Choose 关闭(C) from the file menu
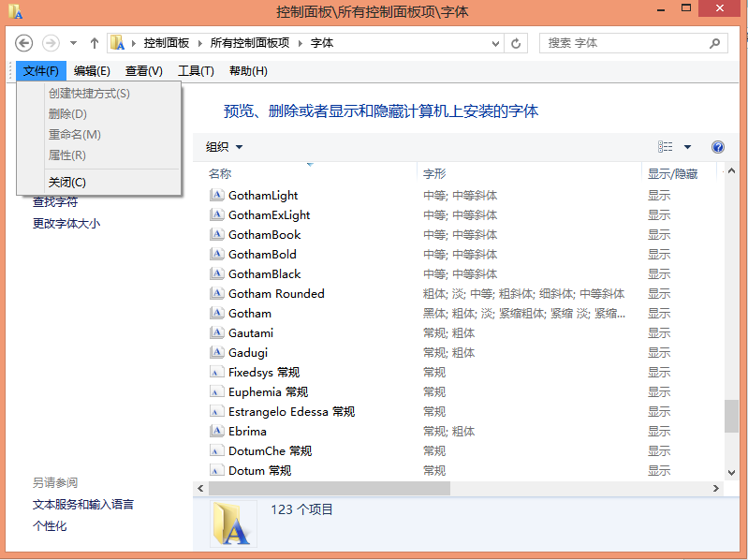This screenshot has width=748, height=560. 98,183
